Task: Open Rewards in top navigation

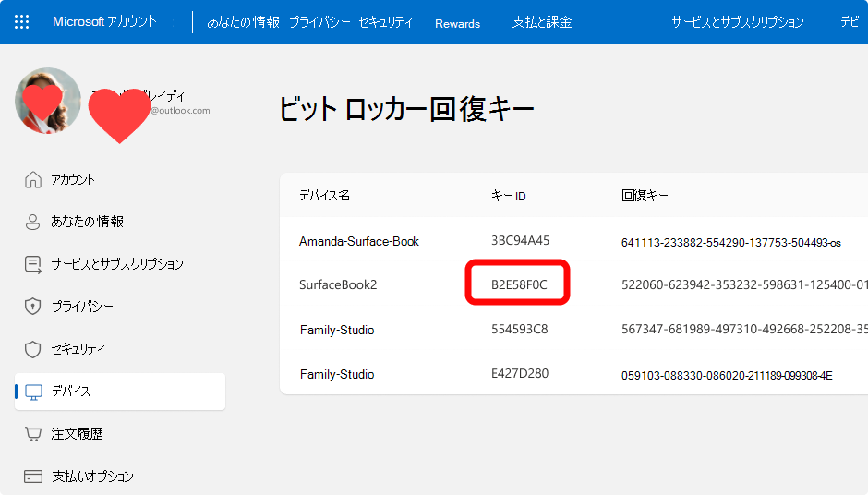Action: point(457,23)
